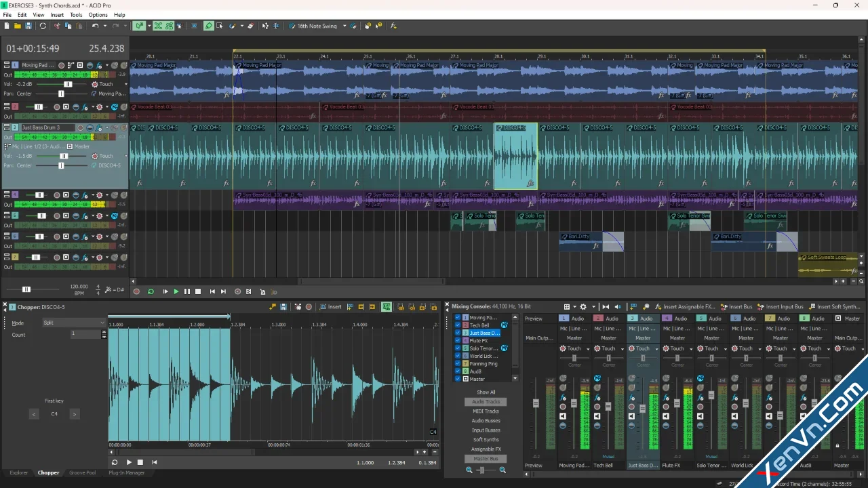Open Touch automation dropdown on Master mixer channel

tap(861, 348)
